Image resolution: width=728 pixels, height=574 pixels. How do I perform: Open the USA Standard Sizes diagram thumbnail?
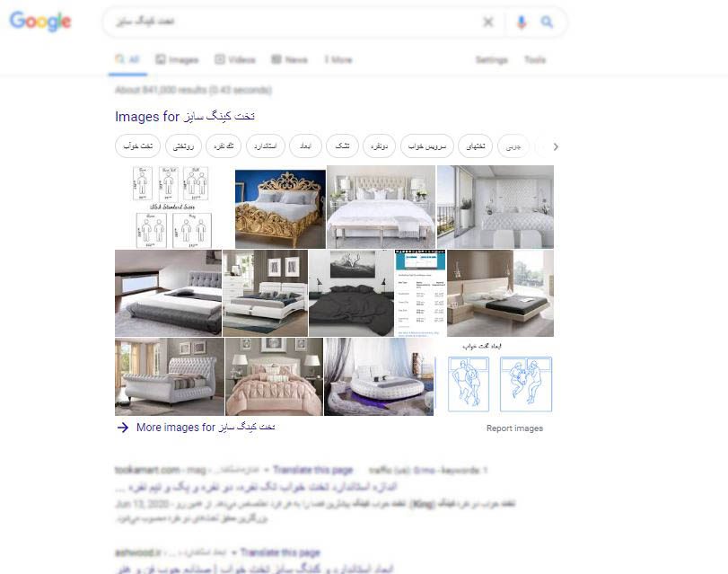point(172,208)
